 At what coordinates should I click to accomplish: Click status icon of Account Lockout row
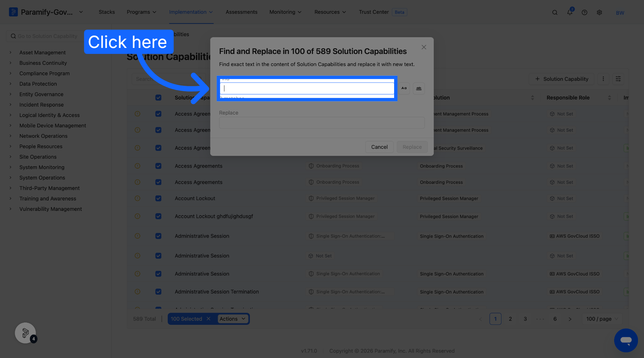138,198
